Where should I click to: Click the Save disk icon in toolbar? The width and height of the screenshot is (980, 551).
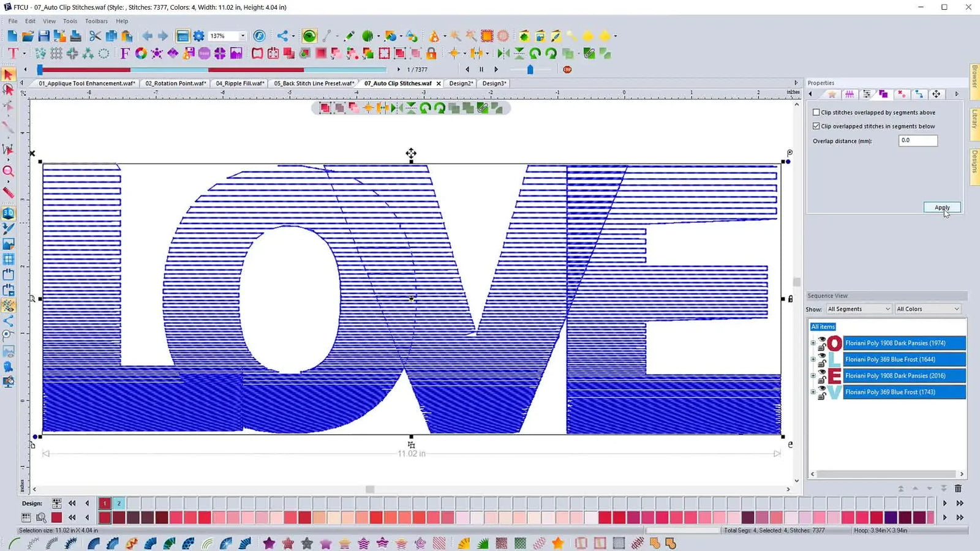(x=43, y=36)
